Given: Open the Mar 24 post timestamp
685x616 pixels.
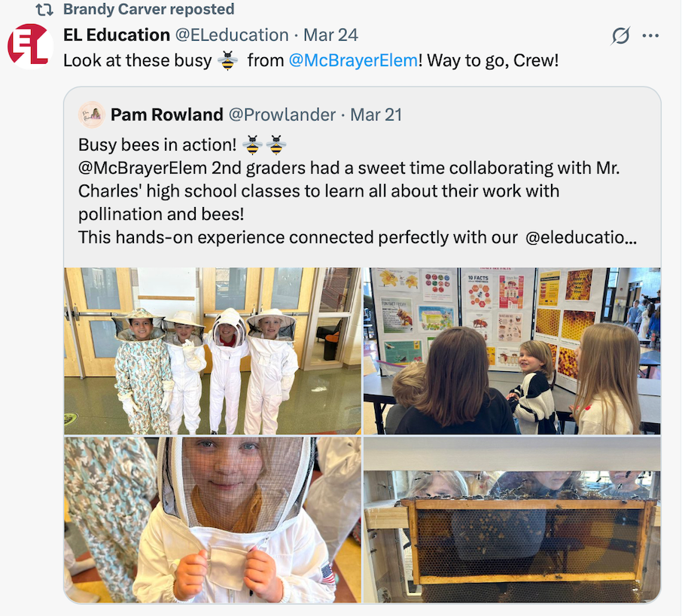Looking at the screenshot, I should 330,35.
